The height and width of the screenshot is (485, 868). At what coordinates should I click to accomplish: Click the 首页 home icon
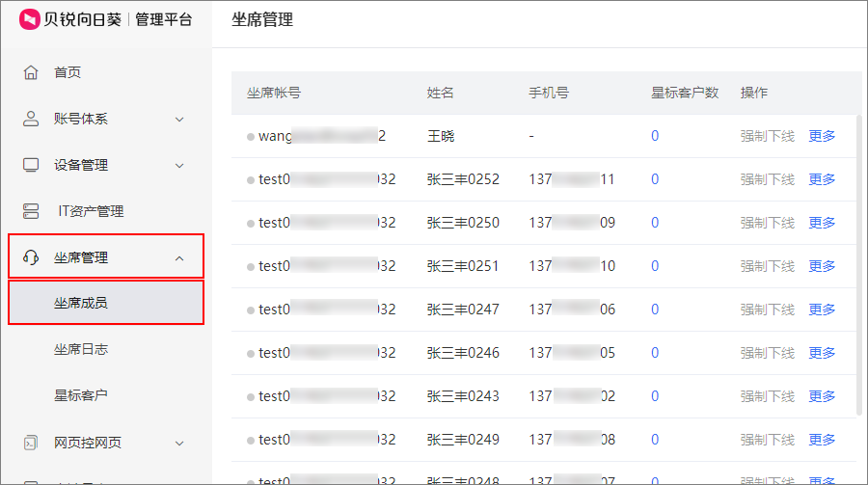coord(31,72)
